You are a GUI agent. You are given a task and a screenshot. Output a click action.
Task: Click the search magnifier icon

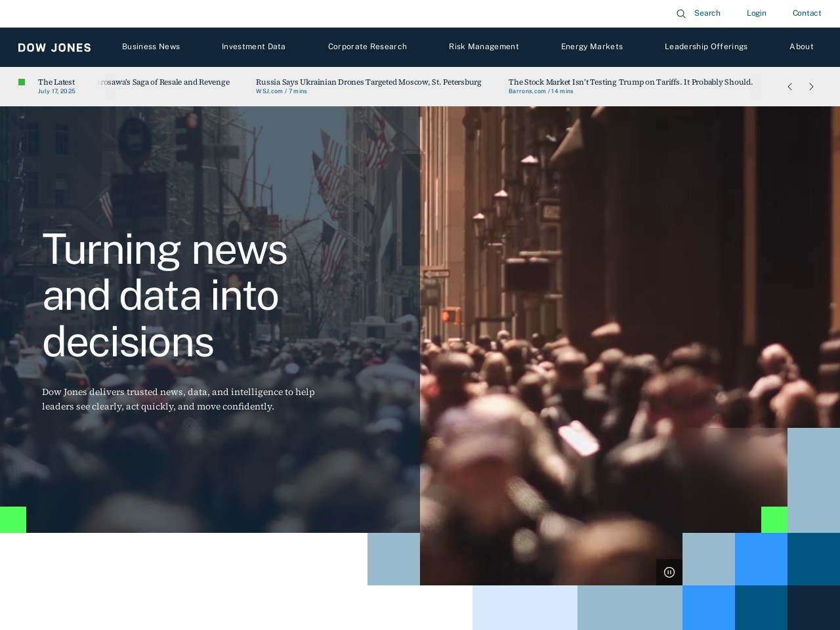tap(681, 14)
